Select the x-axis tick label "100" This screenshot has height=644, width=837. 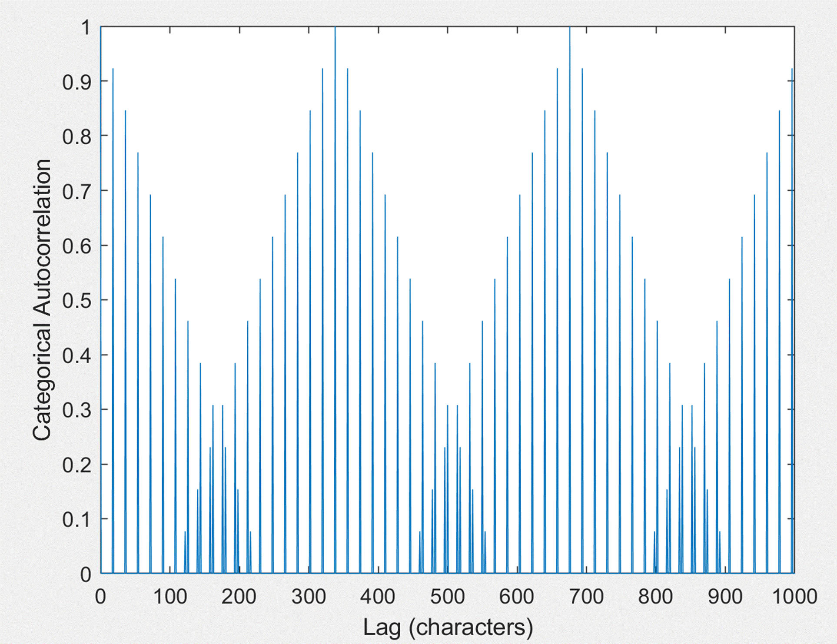(170, 597)
